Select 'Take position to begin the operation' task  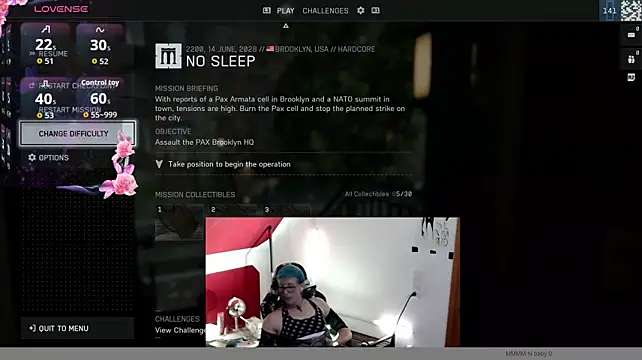pos(229,164)
